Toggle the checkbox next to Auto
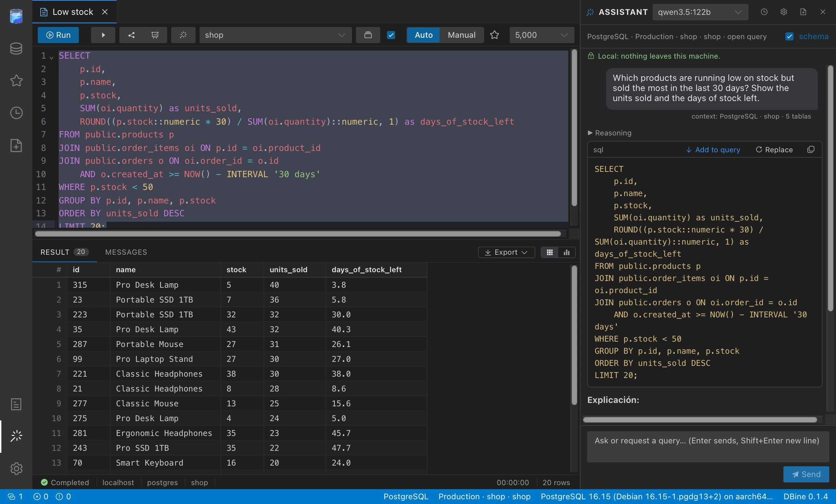 pyautogui.click(x=391, y=35)
